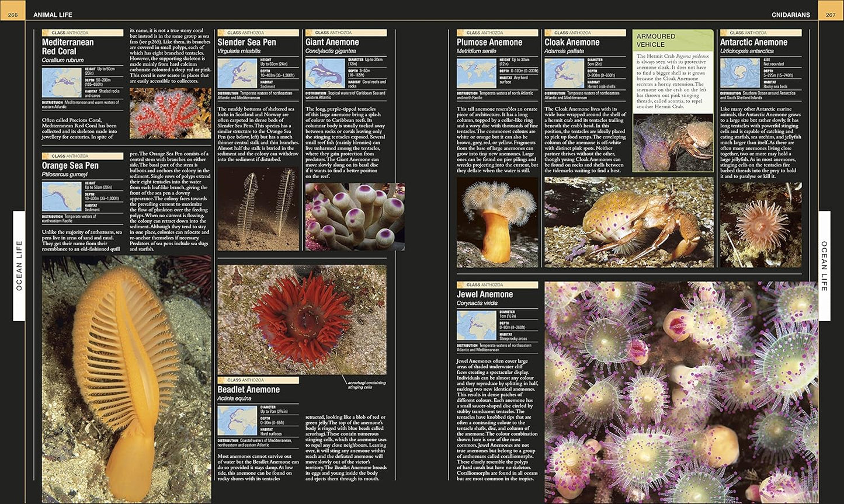The width and height of the screenshot is (844, 504).
Task: Click the Giant Anemone distribution map
Action: click(325, 73)
